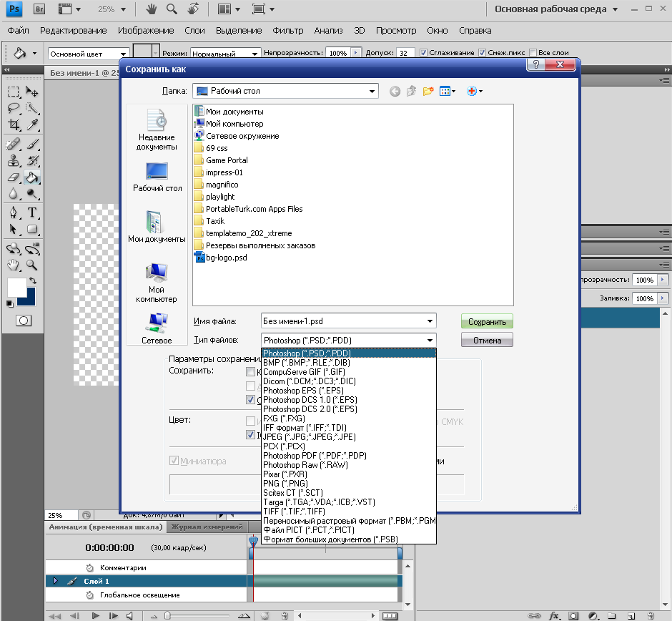This screenshot has width=672, height=621.
Task: Choose JPEG format from list
Action: tap(349, 437)
